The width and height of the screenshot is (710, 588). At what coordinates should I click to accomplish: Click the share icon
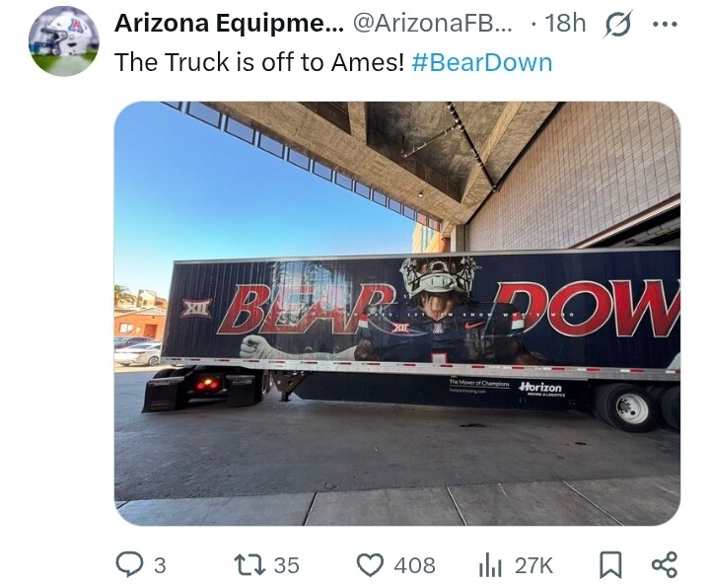665,564
